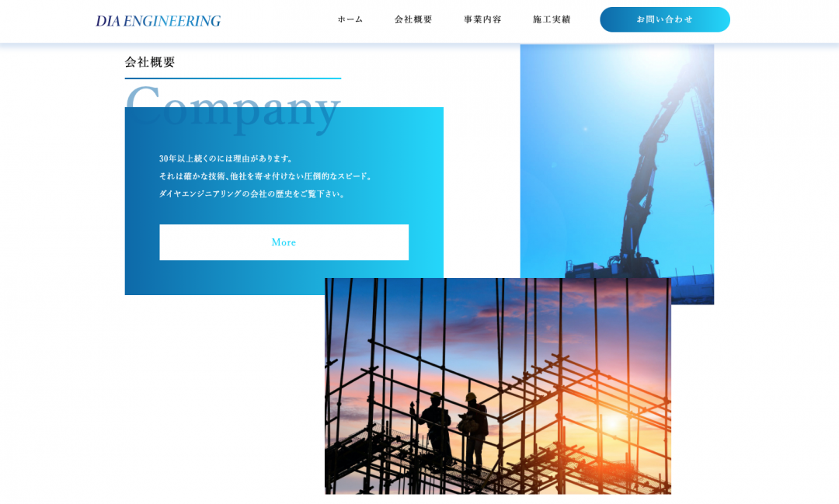
Task: Select the line 30年以上続くのには理由があります。
Action: coord(226,158)
